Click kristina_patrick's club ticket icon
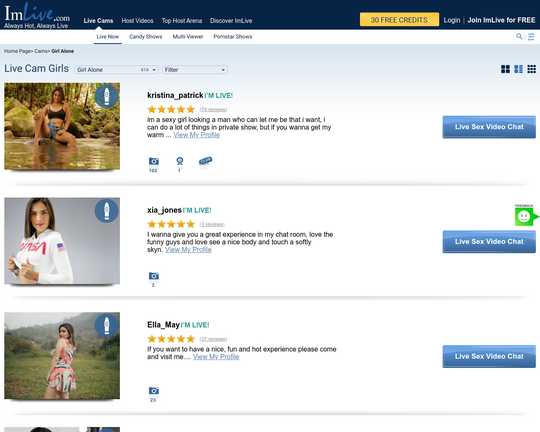This screenshot has height=432, width=540. point(205,161)
